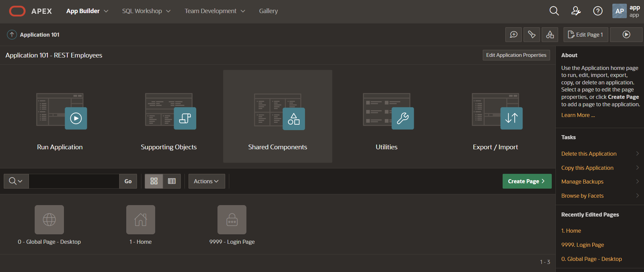Click the Application 101 breadcrumb text
This screenshot has height=272, width=644.
[x=40, y=35]
